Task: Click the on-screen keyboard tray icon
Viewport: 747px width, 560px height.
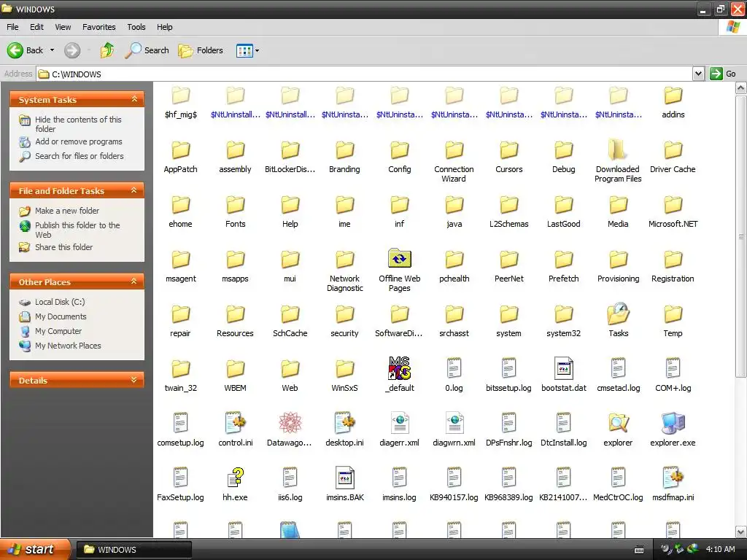Action: [639, 550]
